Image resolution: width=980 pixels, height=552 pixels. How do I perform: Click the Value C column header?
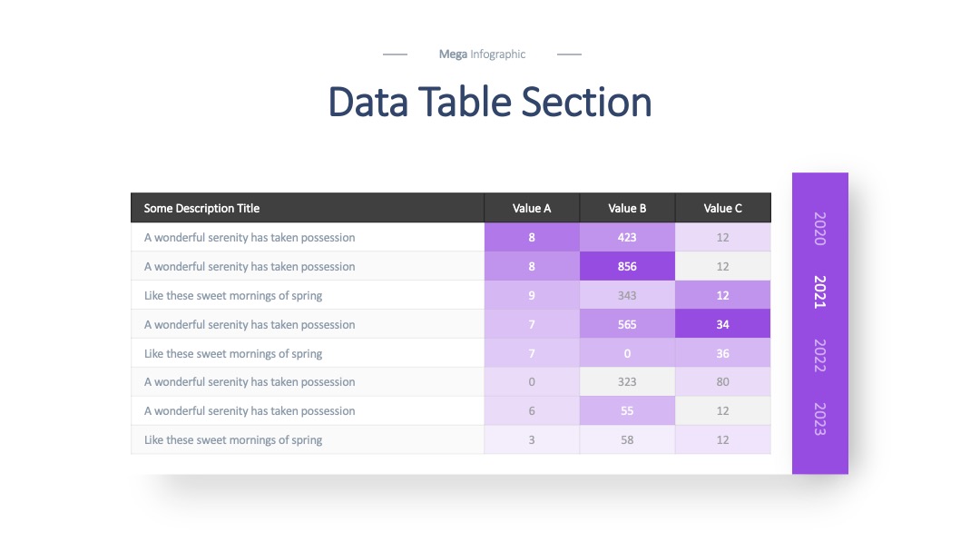coord(723,208)
